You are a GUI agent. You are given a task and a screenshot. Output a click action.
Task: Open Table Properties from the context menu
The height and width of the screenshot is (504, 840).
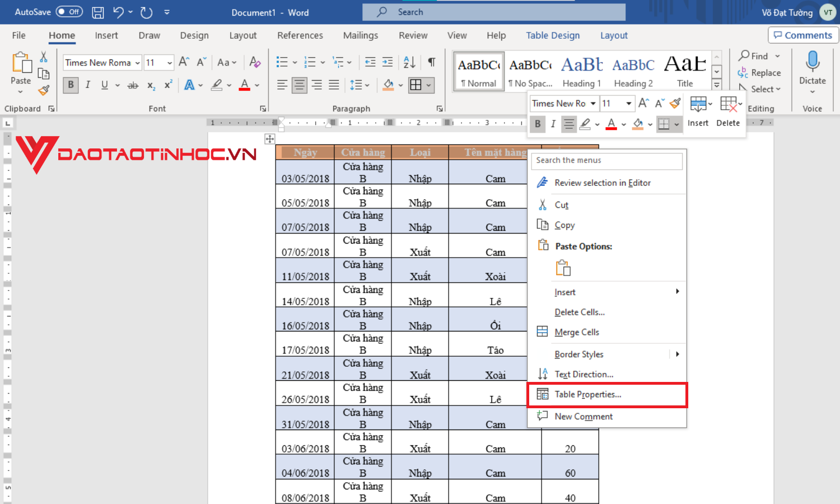click(587, 394)
